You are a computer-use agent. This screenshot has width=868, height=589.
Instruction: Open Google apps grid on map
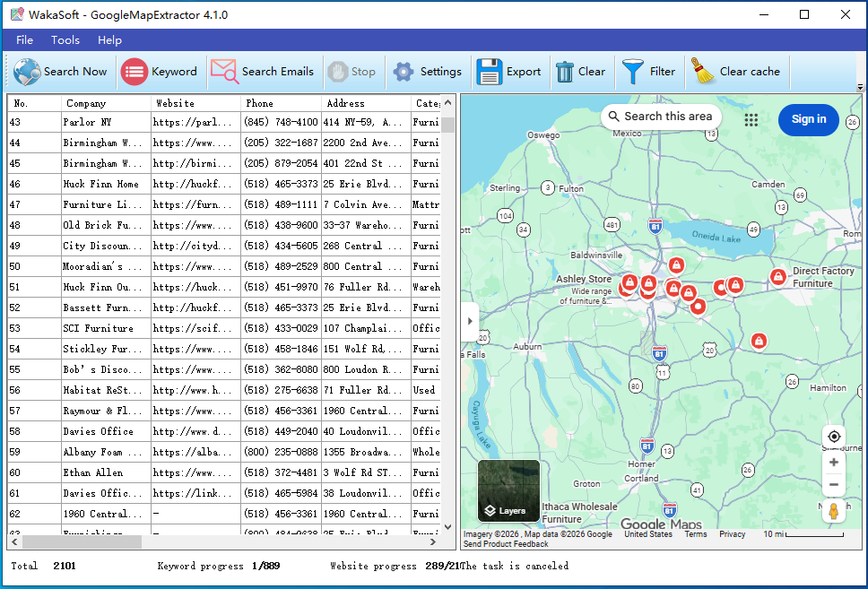751,119
